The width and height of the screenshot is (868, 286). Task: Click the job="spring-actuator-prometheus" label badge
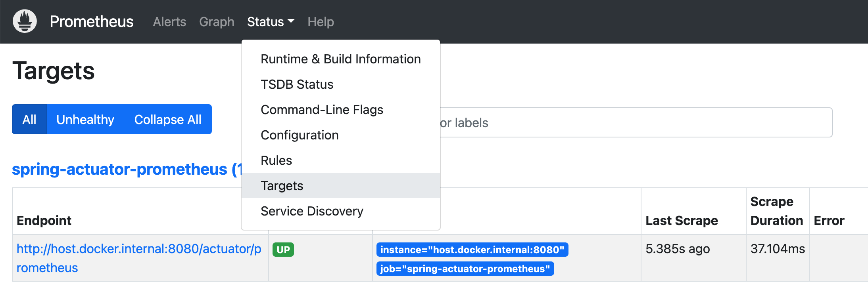[x=465, y=269]
